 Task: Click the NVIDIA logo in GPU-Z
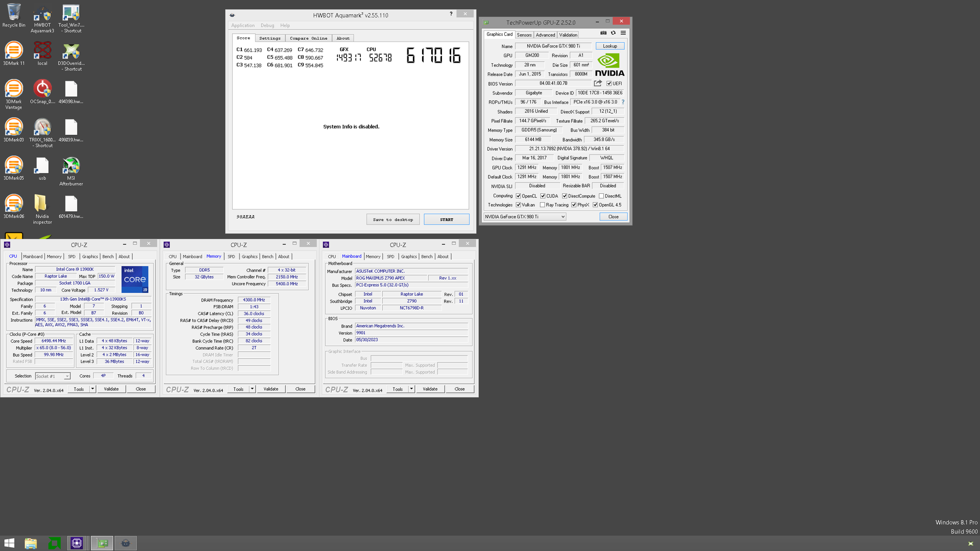coord(609,65)
